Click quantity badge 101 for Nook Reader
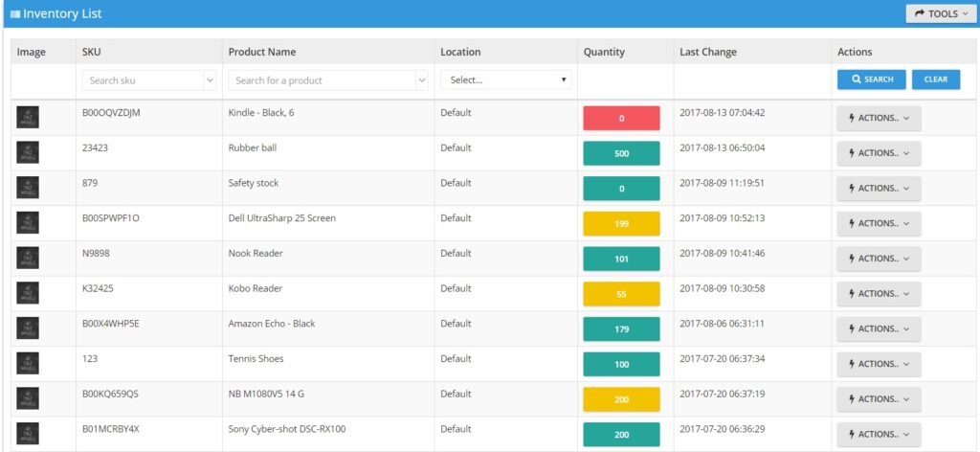This screenshot has width=980, height=452. pyautogui.click(x=621, y=259)
